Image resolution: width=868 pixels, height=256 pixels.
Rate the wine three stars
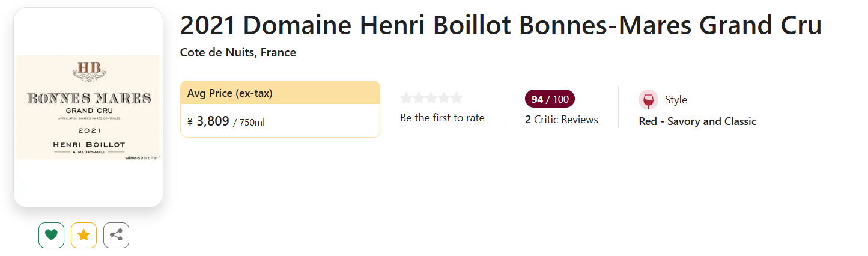point(431,98)
